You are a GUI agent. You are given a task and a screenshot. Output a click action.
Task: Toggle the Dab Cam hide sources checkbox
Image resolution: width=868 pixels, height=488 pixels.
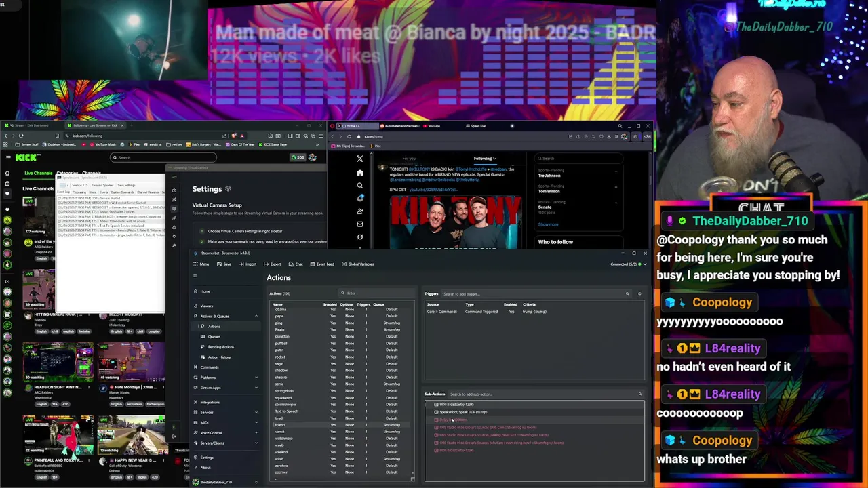(436, 428)
